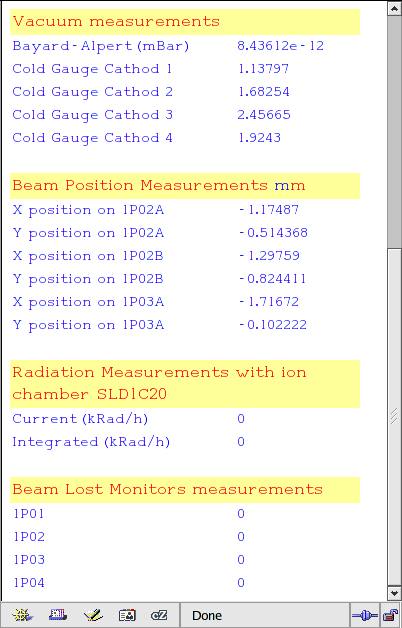The width and height of the screenshot is (402, 628).
Task: Click the Radiation Measurements heading
Action: [159, 383]
